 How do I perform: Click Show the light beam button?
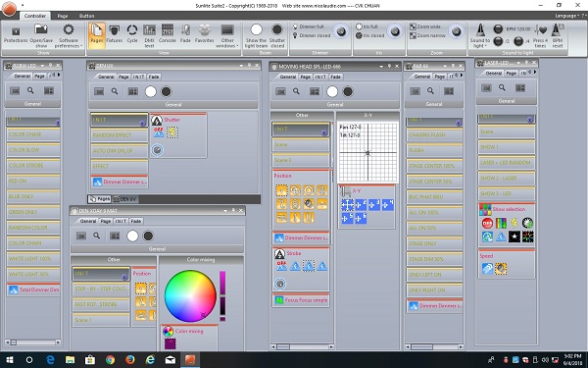(x=256, y=35)
